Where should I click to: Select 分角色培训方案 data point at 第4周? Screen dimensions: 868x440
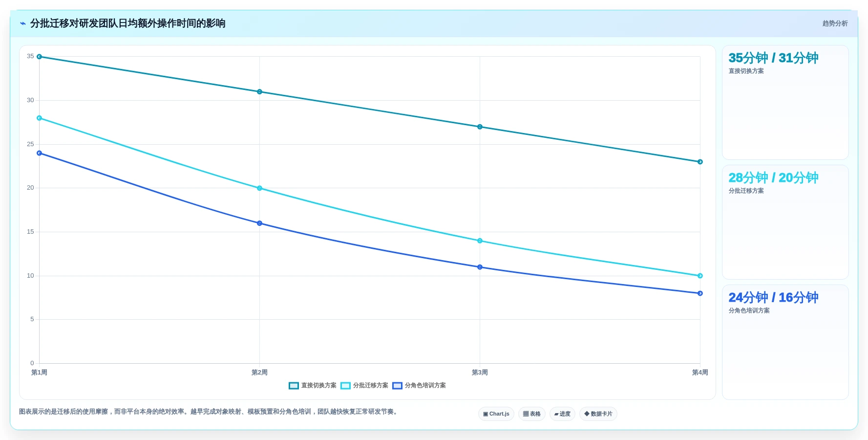click(700, 293)
